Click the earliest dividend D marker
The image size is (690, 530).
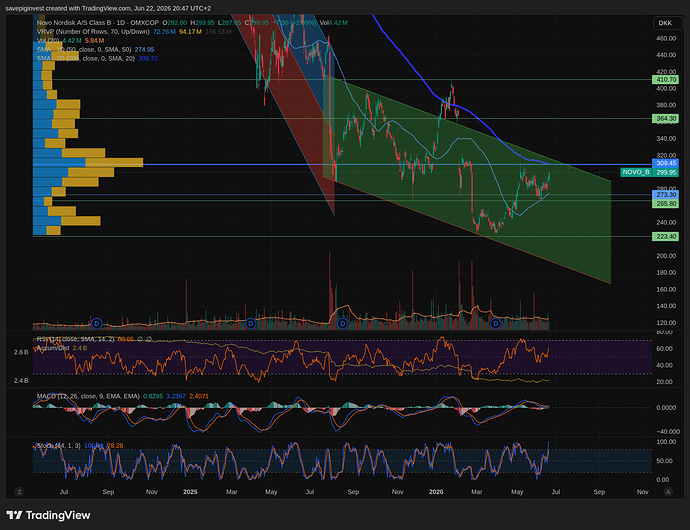tap(97, 324)
